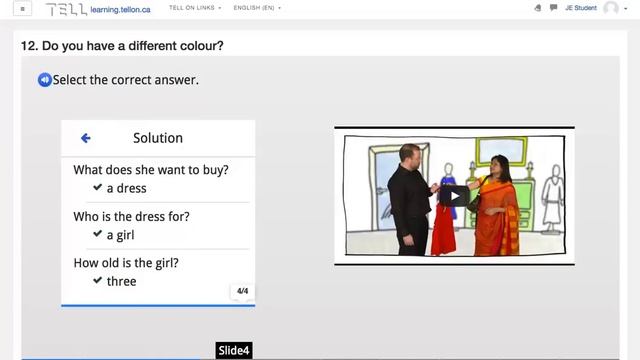This screenshot has height=360, width=640.
Task: Play the dress shop video
Action: click(x=454, y=196)
